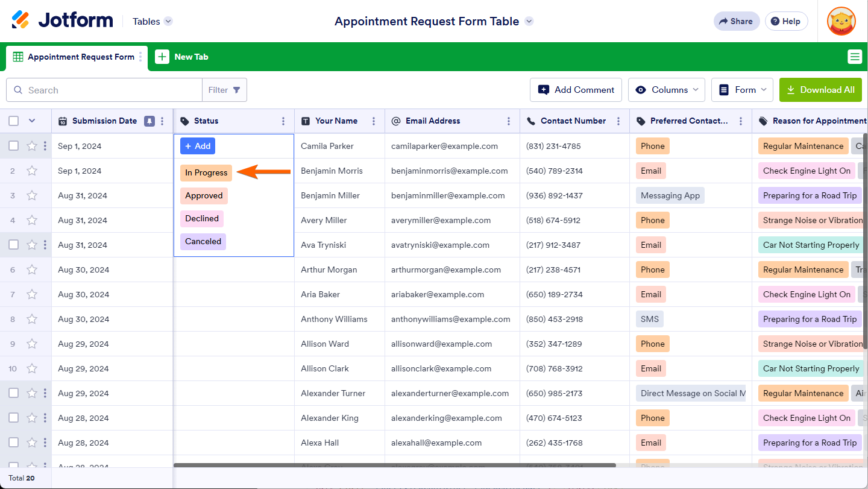Open row menu for Ava Tryniski

pyautogui.click(x=45, y=245)
